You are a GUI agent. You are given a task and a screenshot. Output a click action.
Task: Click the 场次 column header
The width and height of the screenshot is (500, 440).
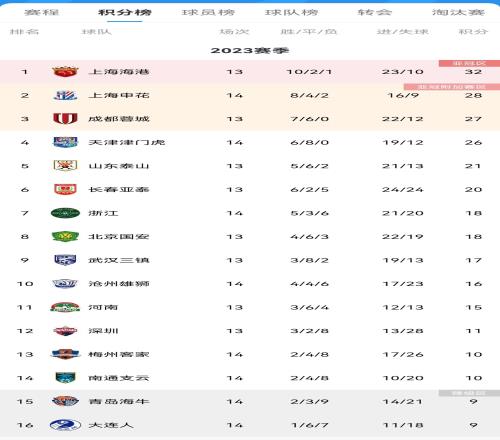(x=234, y=32)
